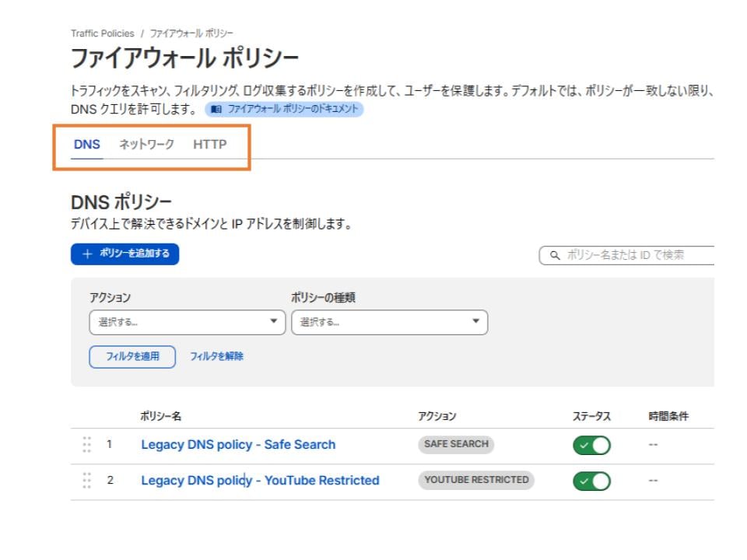
Task: Open the ポリシーの種類 filter dropdown
Action: pos(389,322)
